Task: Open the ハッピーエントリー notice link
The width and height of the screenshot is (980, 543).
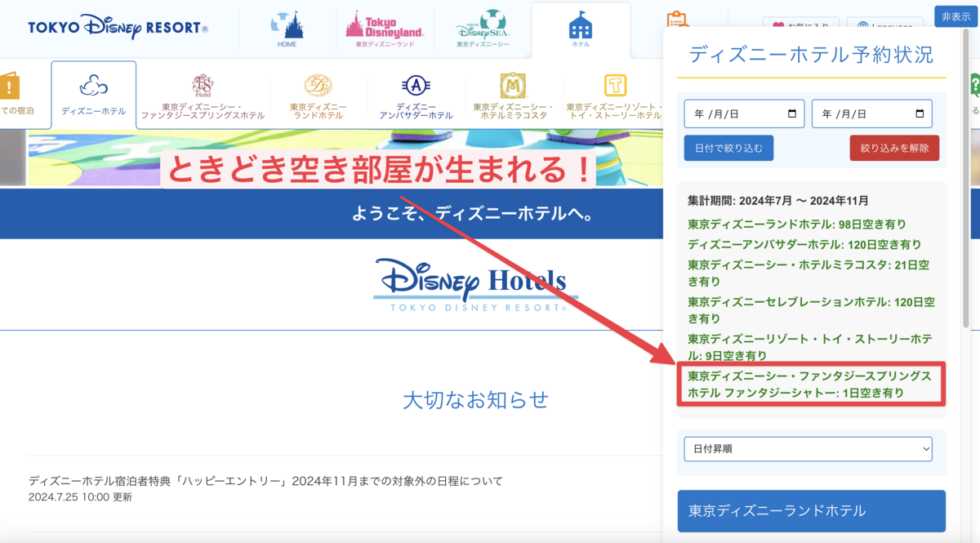Action: click(265, 481)
